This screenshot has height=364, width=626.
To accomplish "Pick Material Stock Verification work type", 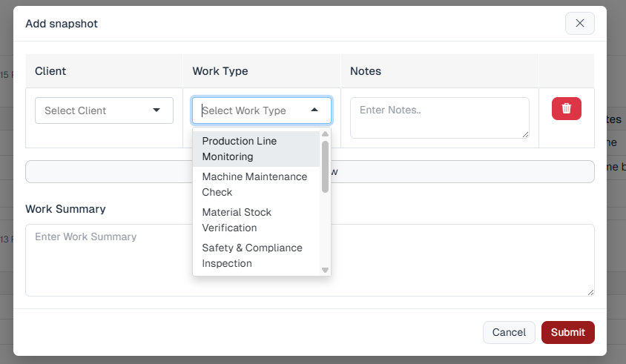I will (x=256, y=220).
